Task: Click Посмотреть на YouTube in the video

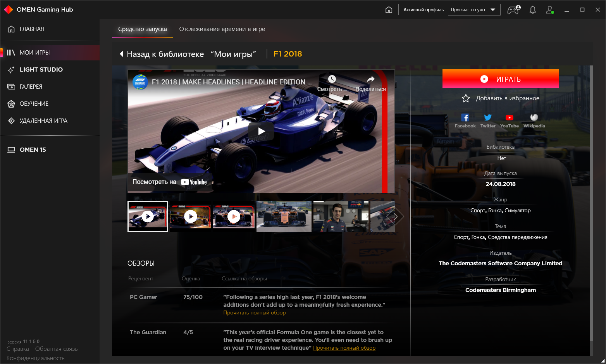Action: click(170, 182)
